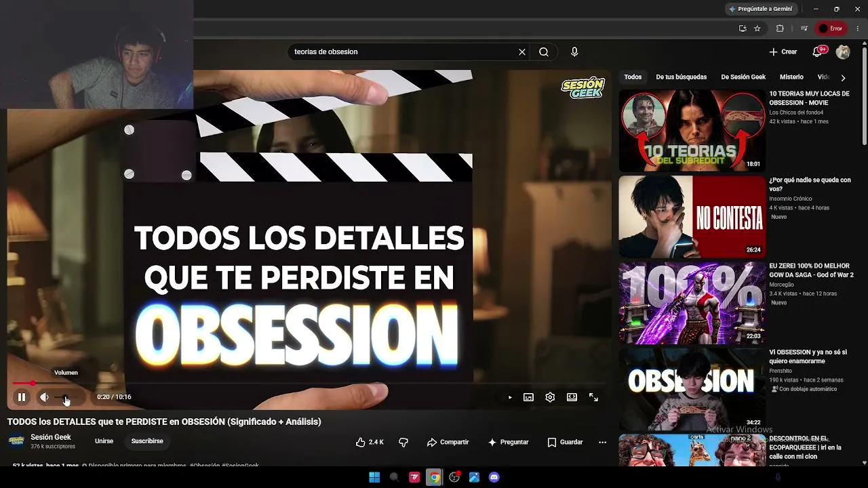
Task: Adjust the player volume slider
Action: [x=66, y=397]
